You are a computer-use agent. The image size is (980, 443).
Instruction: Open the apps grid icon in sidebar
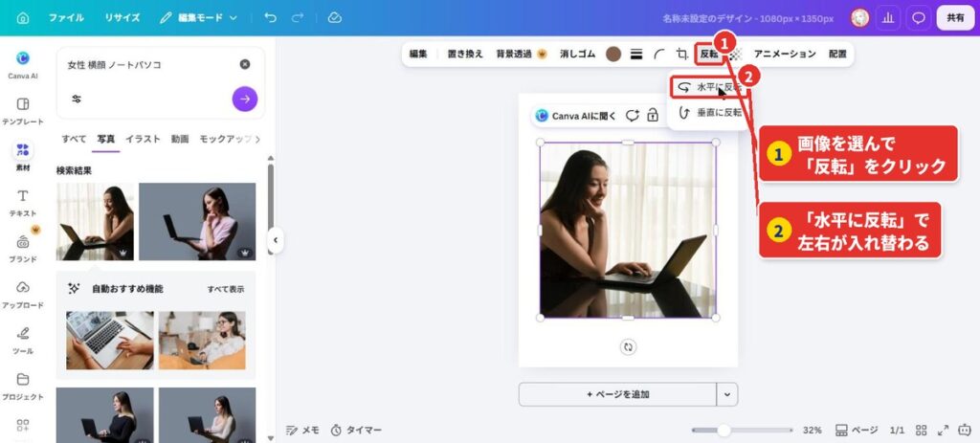(23, 426)
